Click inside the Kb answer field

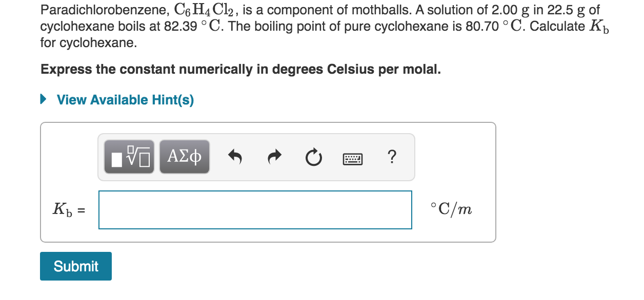pyautogui.click(x=255, y=209)
